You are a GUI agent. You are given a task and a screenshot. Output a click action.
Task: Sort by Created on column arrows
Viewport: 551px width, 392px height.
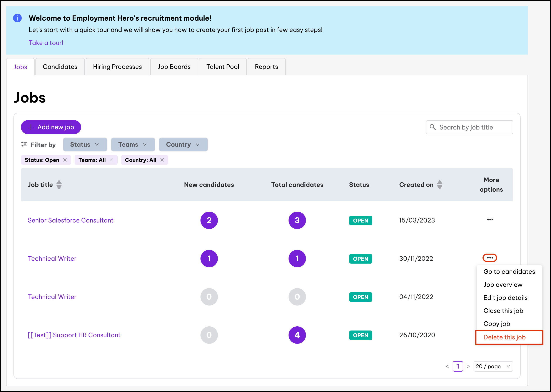440,185
